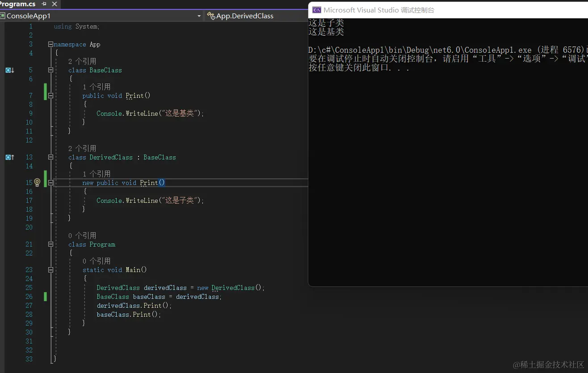This screenshot has height=373, width=588.
Task: Click the ConsoleApp1.exe path in the console
Action: coord(420,50)
